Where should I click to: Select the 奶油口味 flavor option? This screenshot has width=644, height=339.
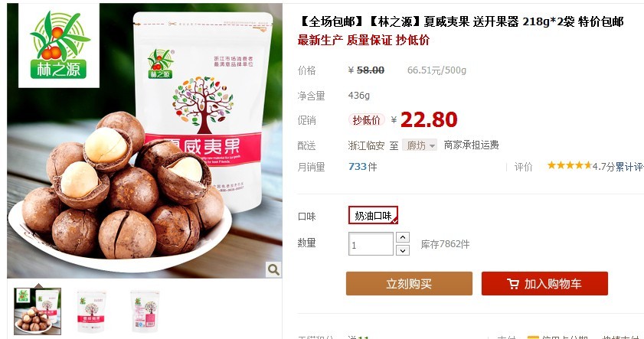[x=373, y=215]
